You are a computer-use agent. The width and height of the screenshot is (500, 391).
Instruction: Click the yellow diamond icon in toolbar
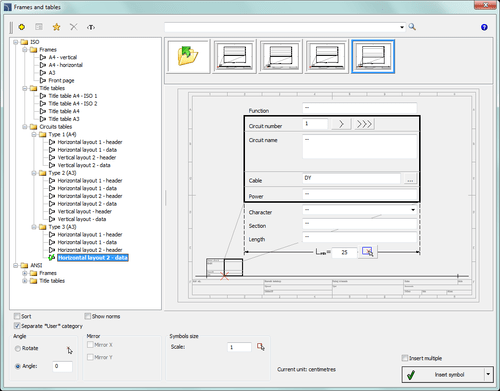(22, 27)
